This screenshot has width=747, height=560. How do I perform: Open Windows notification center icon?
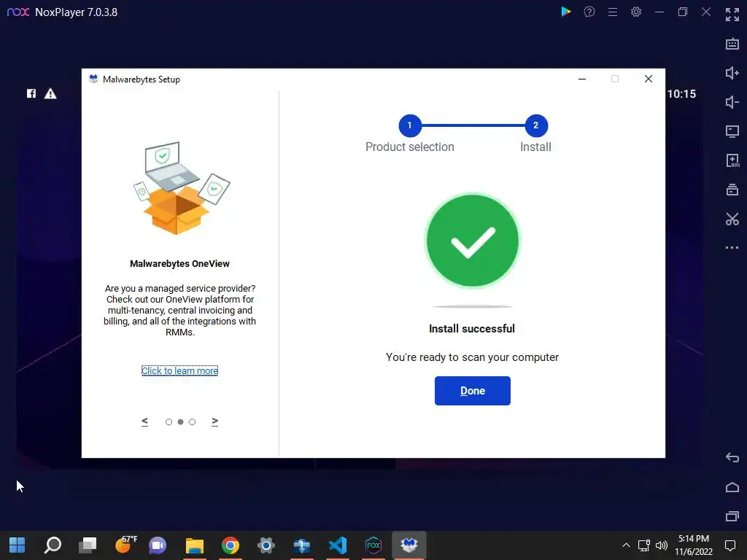click(x=729, y=545)
